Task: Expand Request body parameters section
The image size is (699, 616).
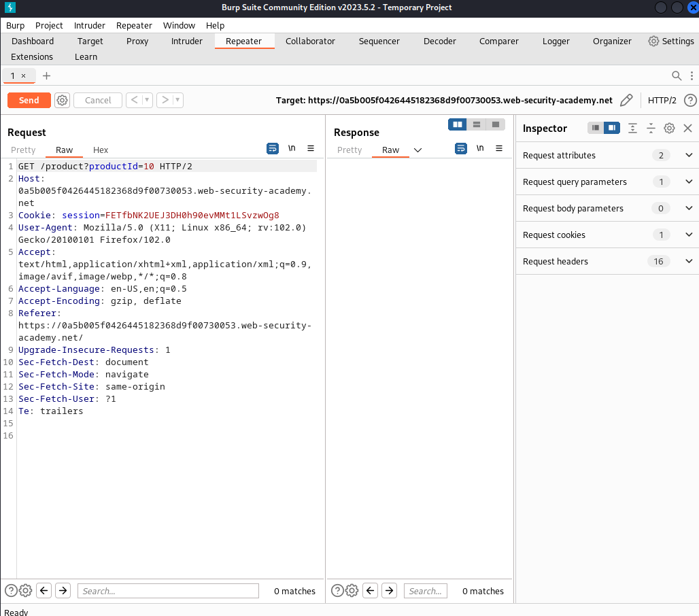Action: pyautogui.click(x=689, y=208)
